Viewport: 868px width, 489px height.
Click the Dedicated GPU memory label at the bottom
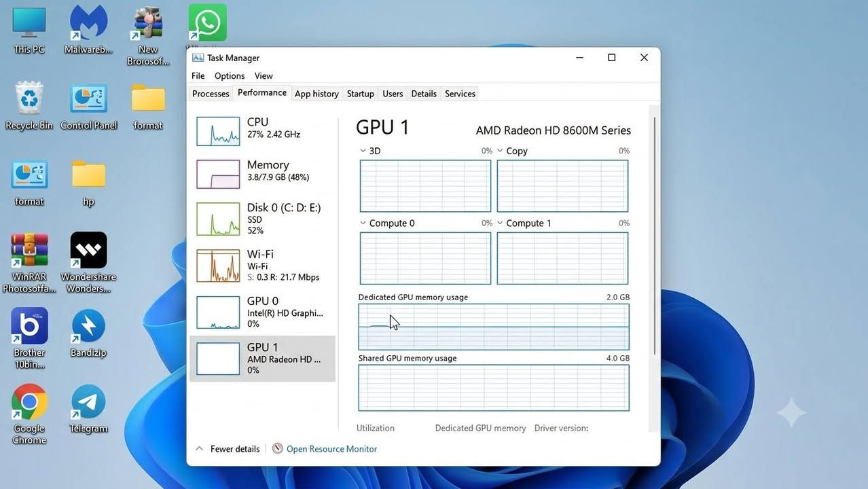pos(481,428)
